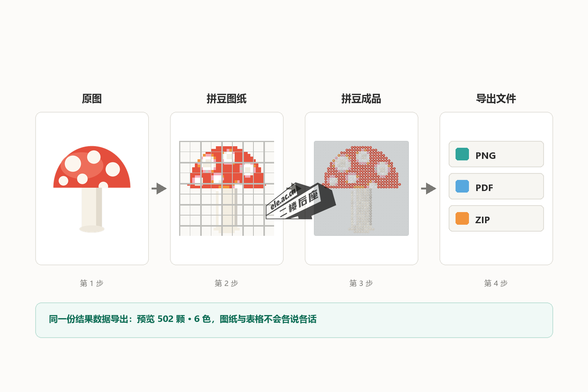This screenshot has width=588, height=392.
Task: Select the ZIP export option
Action: tap(496, 218)
